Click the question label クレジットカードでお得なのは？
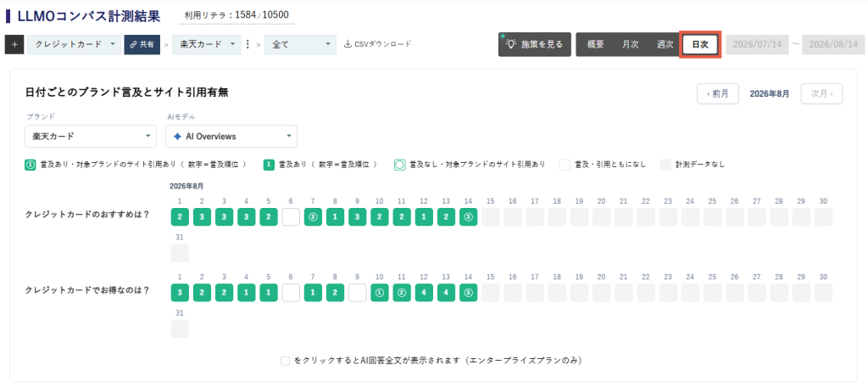Viewport: 868px width, 387px height. (x=87, y=290)
